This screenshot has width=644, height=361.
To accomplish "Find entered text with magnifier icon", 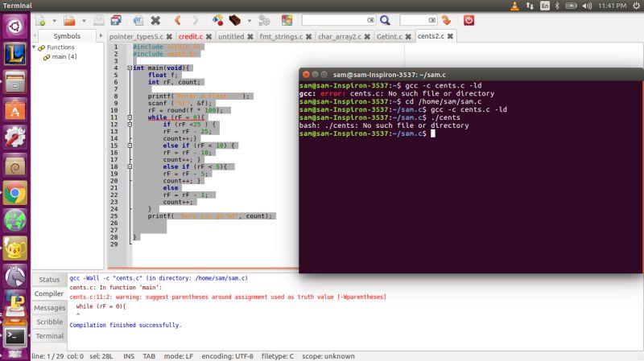I will [x=385, y=20].
